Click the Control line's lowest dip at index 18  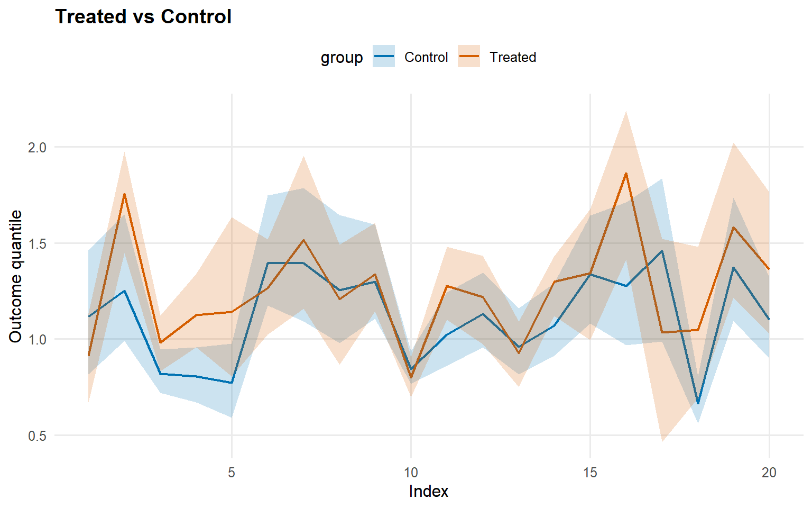tap(698, 403)
